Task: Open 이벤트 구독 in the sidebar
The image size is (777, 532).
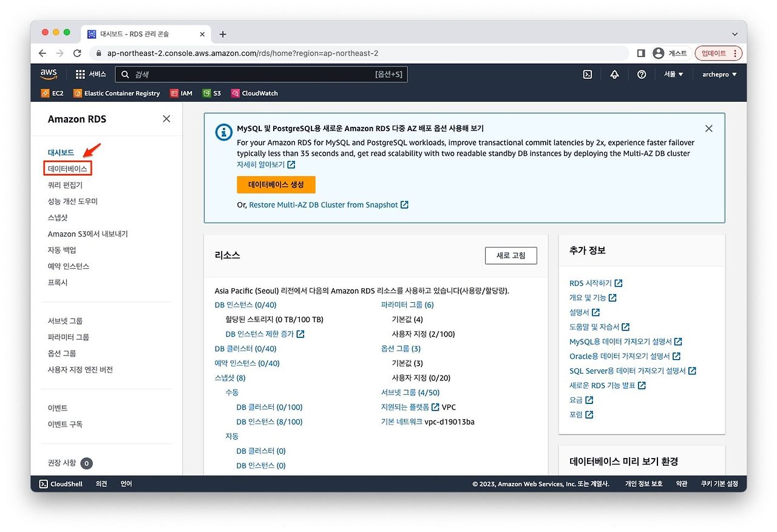Action: (x=65, y=425)
